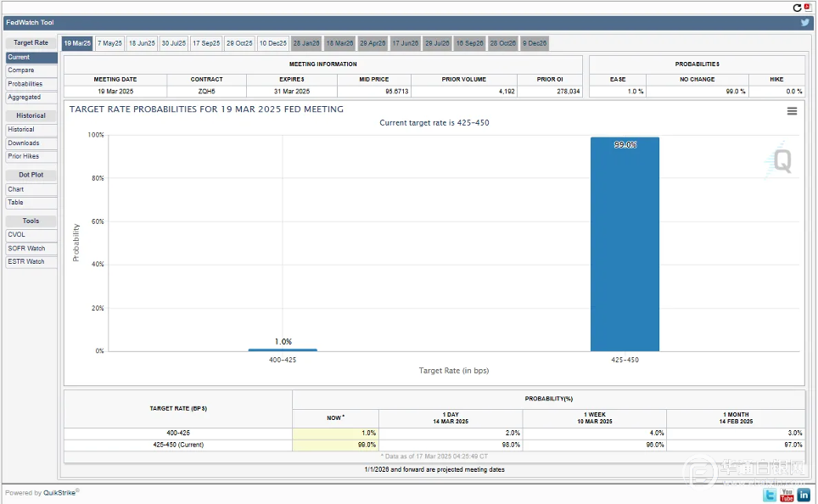
Task: Open the 29 Apr26 meeting tab
Action: pyautogui.click(x=373, y=43)
